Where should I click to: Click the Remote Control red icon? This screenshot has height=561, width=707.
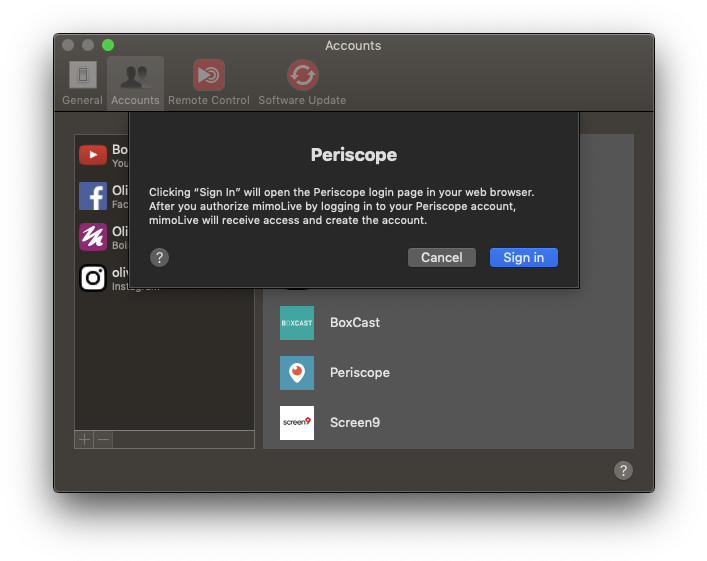pos(209,75)
